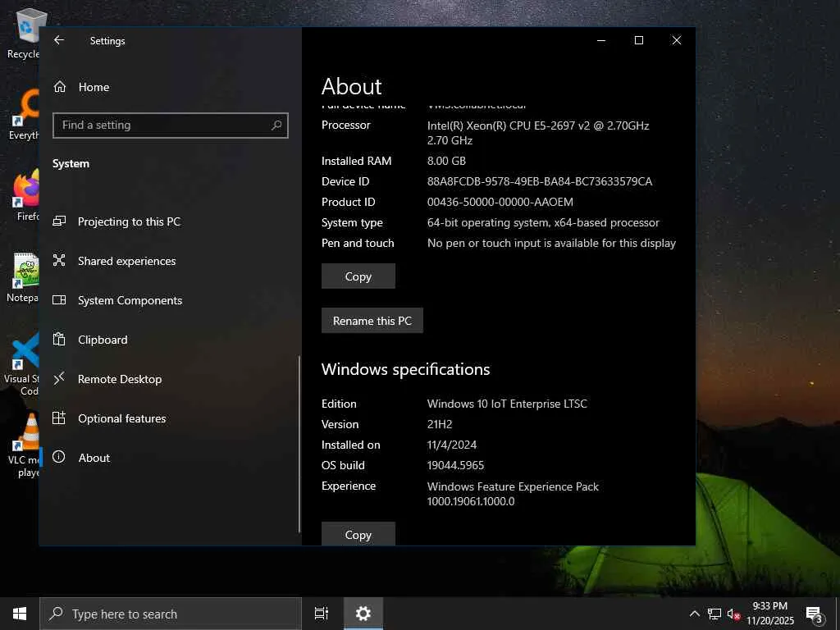Select the VLC media player desktop icon
The height and width of the screenshot is (630, 840).
[x=25, y=445]
